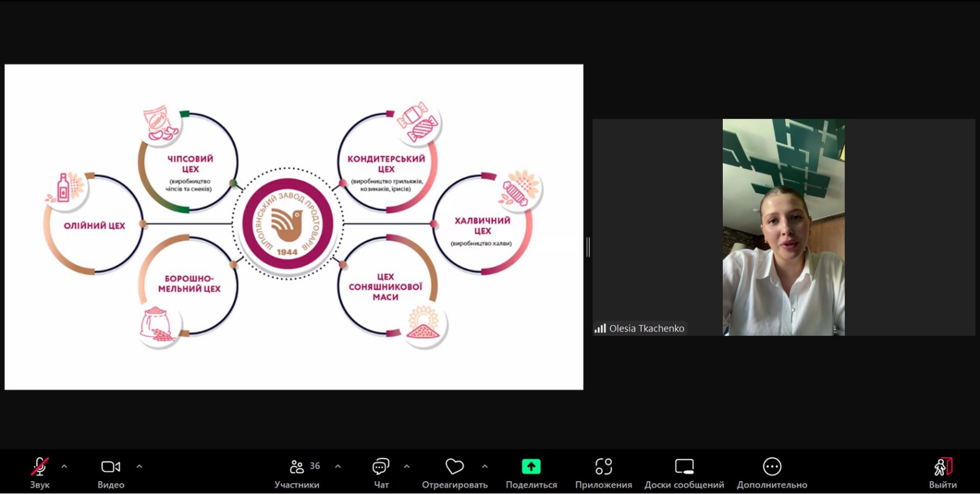This screenshot has width=980, height=494.
Task: Expand reactions arrow beside Отреагировать
Action: click(x=484, y=466)
